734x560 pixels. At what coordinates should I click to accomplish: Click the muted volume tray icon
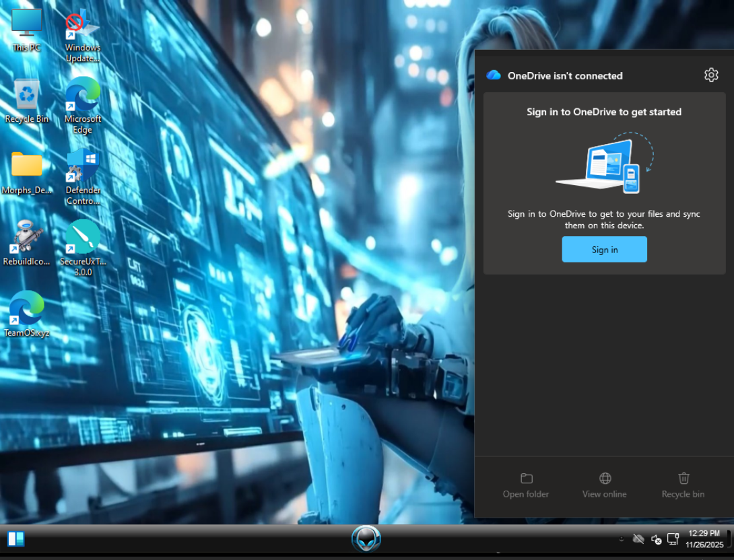[656, 539]
